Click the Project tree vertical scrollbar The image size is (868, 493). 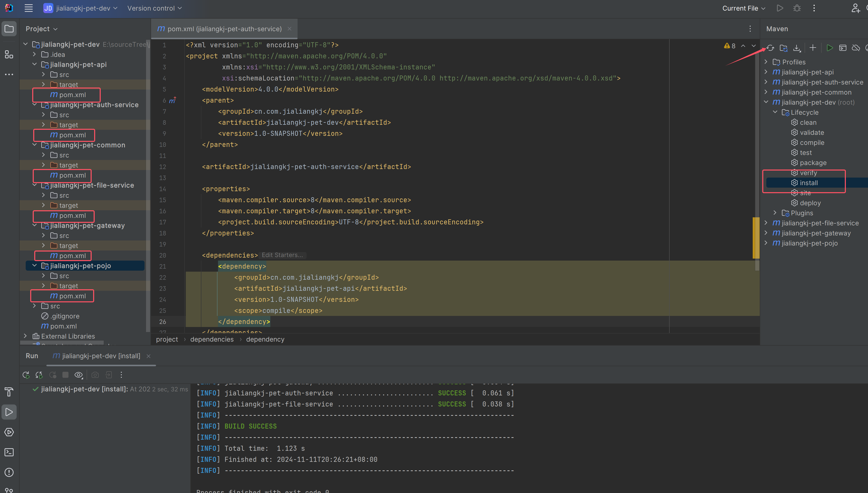[x=148, y=186]
